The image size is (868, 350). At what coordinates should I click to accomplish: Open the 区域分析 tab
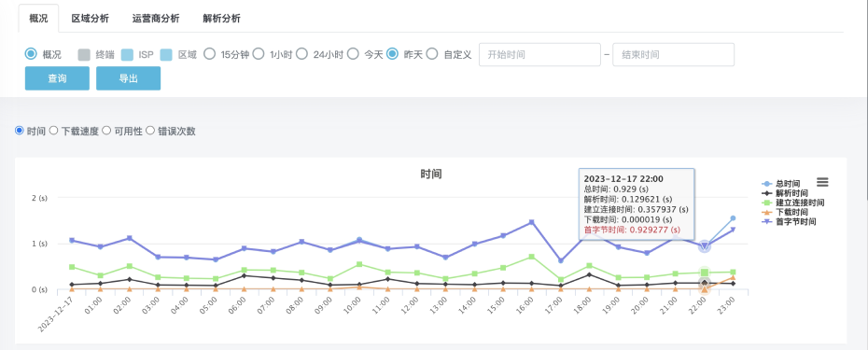tap(90, 19)
